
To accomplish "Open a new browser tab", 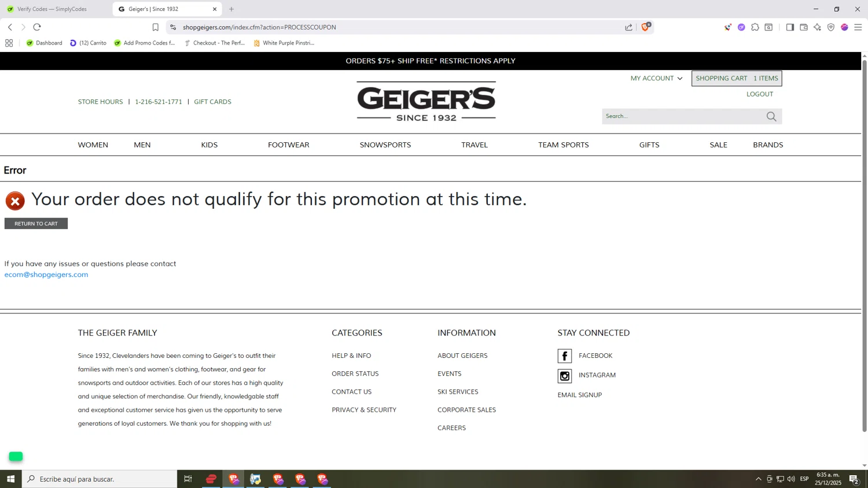I will [x=231, y=9].
